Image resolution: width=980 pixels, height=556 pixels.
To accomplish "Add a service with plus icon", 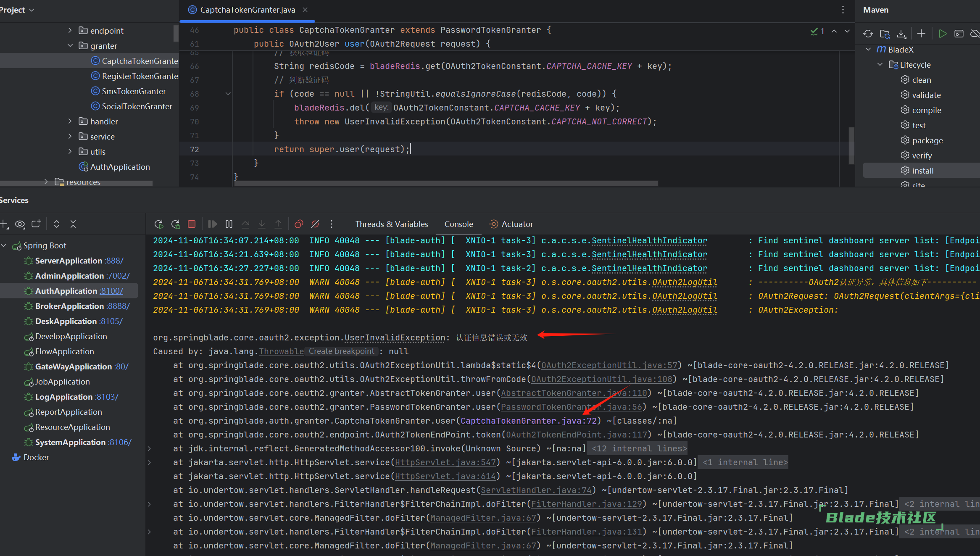I will [4, 224].
